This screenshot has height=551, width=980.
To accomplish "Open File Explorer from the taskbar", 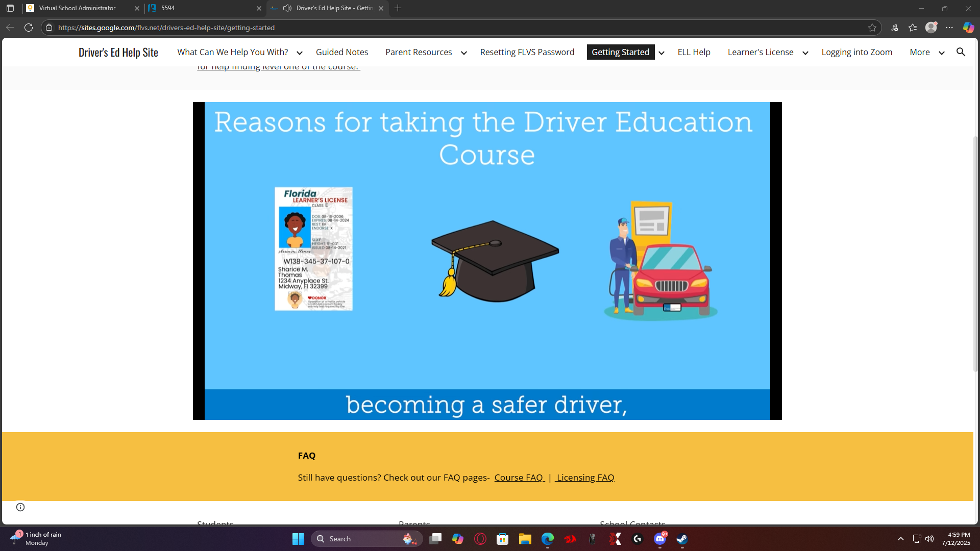I will coord(525,539).
